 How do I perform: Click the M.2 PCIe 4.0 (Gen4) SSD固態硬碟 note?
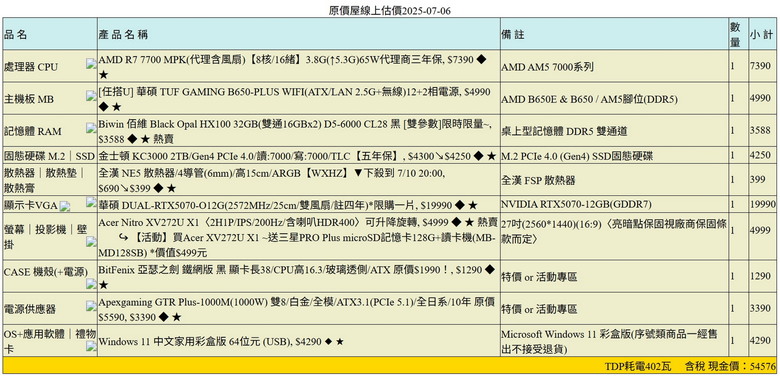577,156
